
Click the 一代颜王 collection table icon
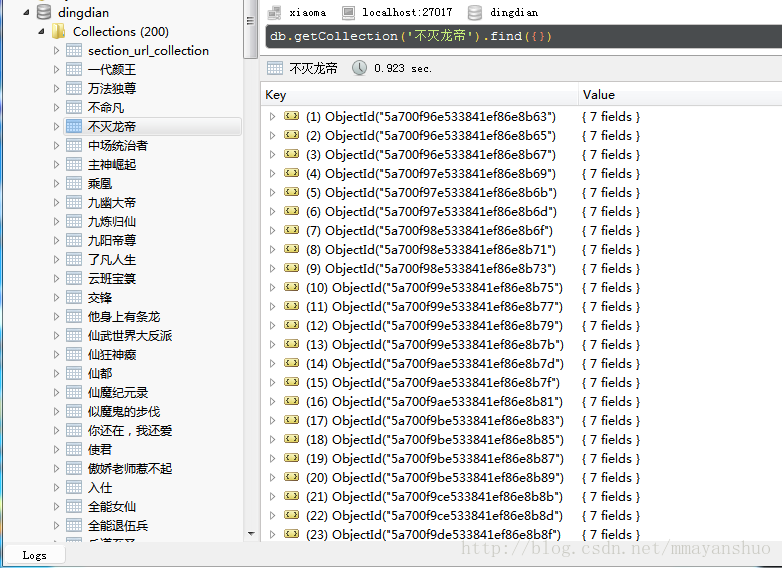click(x=74, y=69)
